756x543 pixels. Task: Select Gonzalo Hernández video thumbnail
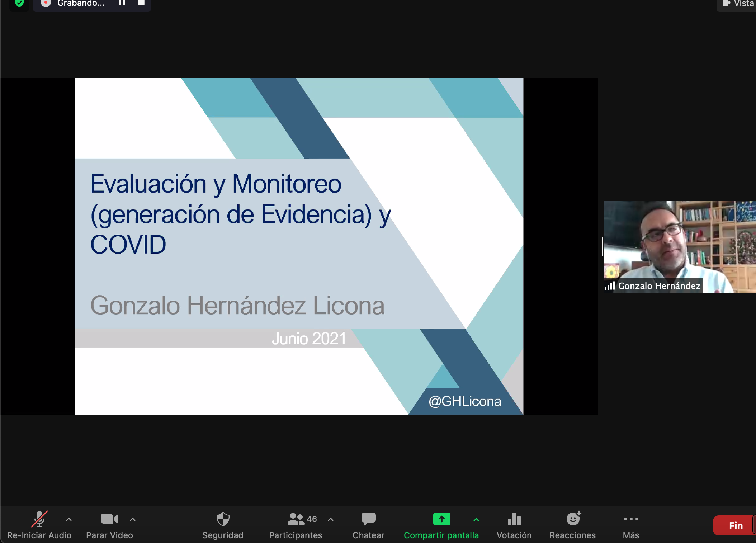coord(680,247)
